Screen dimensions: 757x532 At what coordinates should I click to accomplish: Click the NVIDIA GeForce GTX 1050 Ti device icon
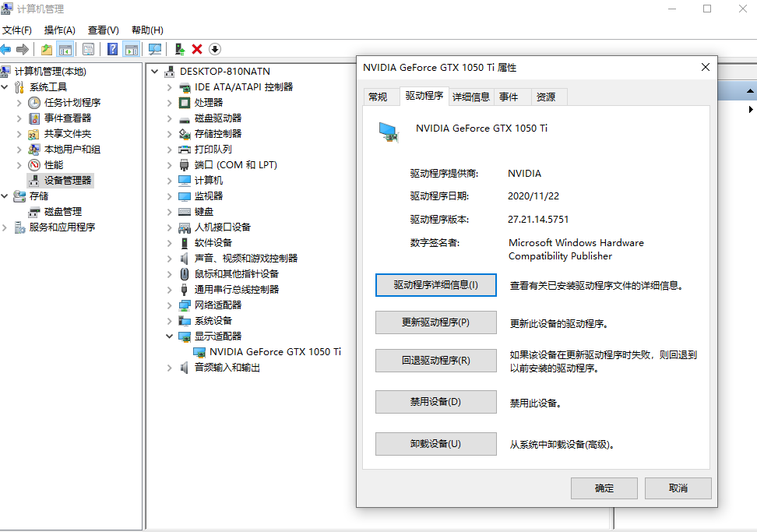pyautogui.click(x=199, y=352)
